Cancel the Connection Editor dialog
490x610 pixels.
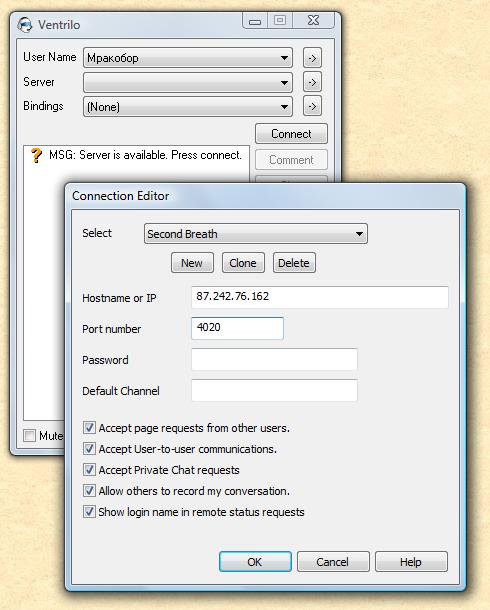click(x=333, y=562)
